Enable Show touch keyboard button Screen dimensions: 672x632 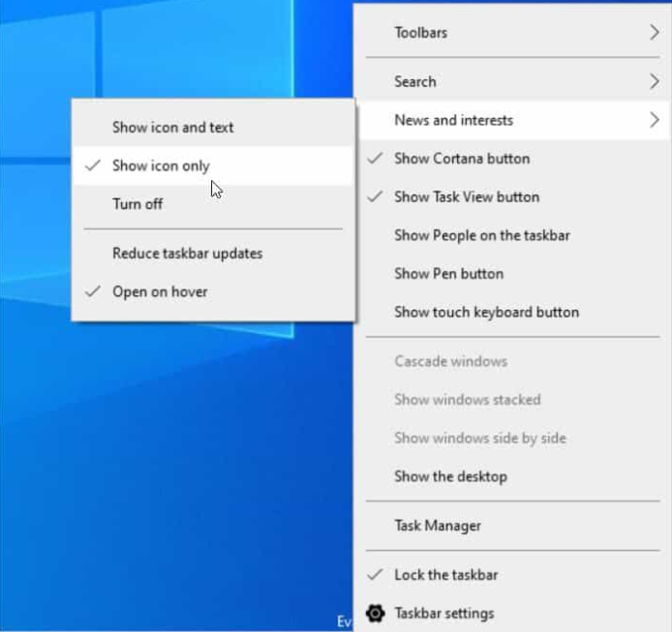pyautogui.click(x=486, y=313)
